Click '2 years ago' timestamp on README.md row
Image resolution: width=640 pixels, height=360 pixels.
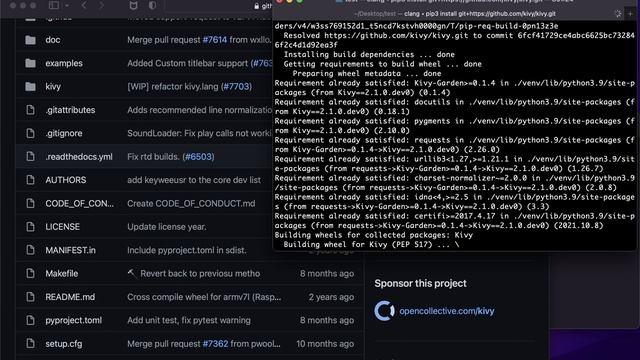click(x=331, y=297)
